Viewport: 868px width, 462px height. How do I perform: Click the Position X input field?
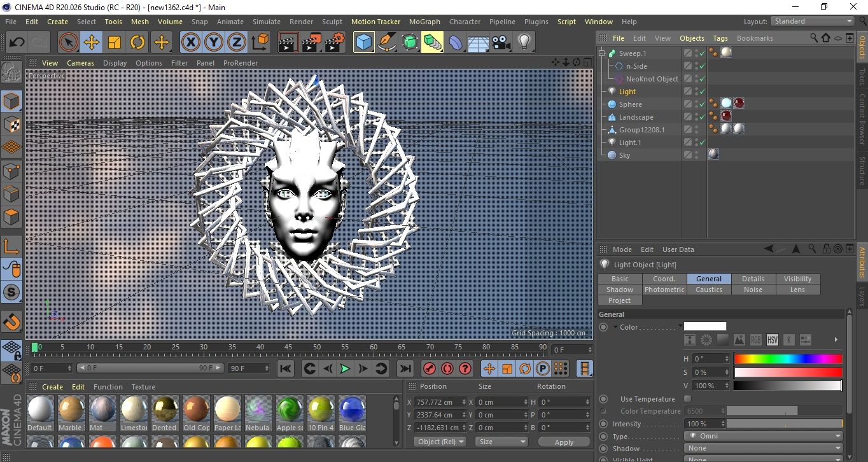coord(440,402)
